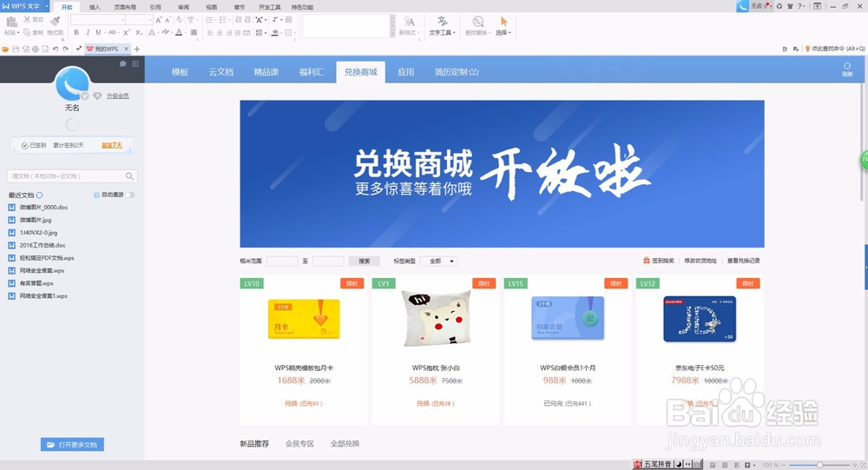Screen dimensions: 868x470
Task: Click the 搜索 button beside price range
Action: (x=365, y=261)
